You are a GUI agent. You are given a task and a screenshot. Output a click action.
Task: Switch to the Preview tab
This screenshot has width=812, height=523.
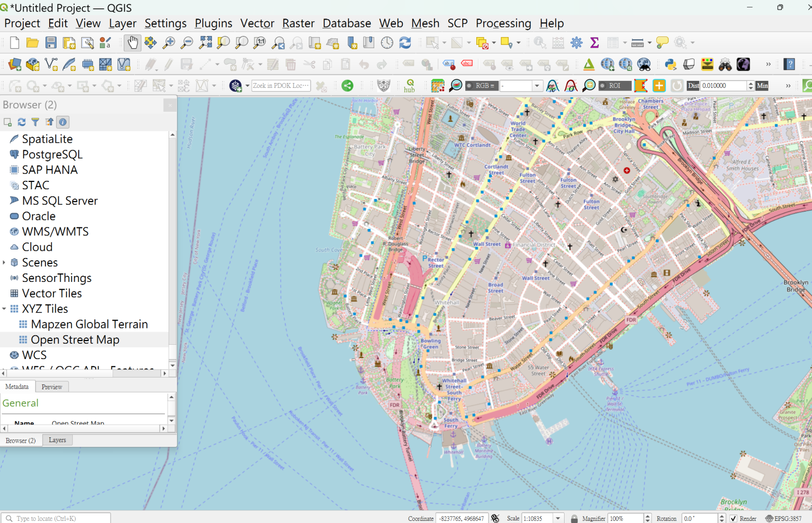pyautogui.click(x=52, y=387)
